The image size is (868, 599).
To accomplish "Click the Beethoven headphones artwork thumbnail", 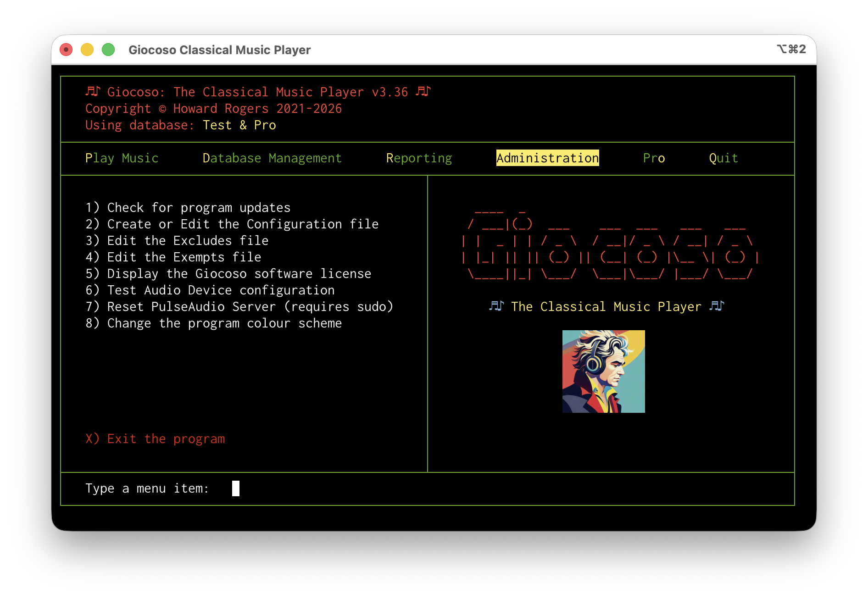I will coord(603,372).
